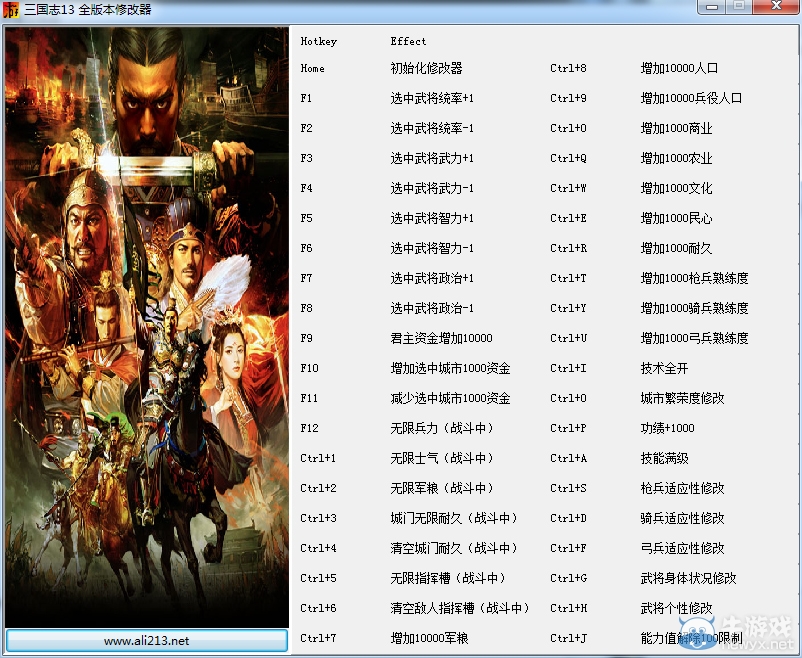802x658 pixels.
Task: Select "减少选中城市1000资金" text
Action: click(451, 398)
